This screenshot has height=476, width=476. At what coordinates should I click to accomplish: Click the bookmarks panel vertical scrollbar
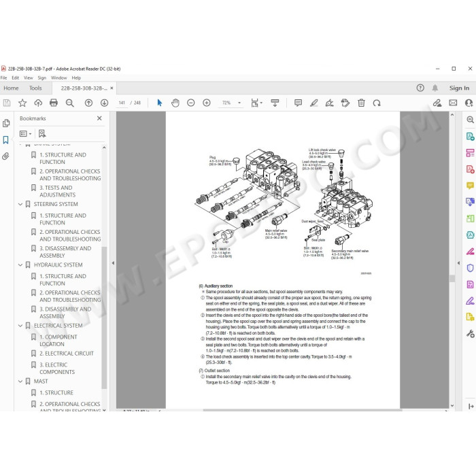104,318
